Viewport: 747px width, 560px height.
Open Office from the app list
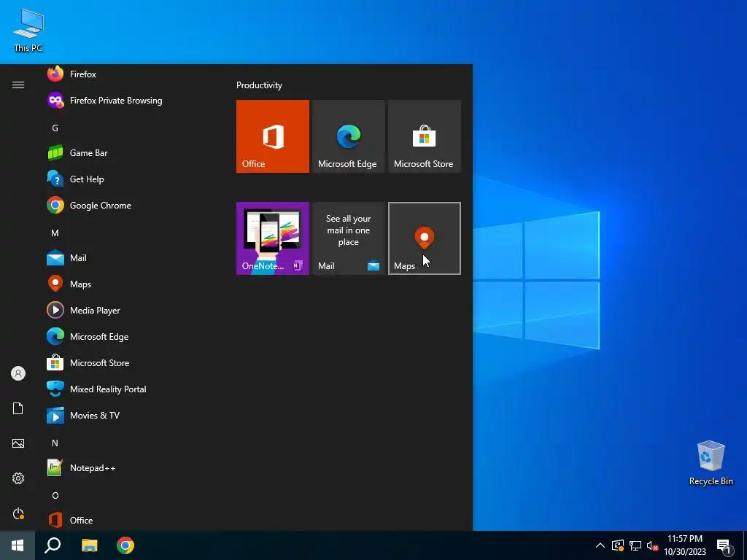click(128, 520)
